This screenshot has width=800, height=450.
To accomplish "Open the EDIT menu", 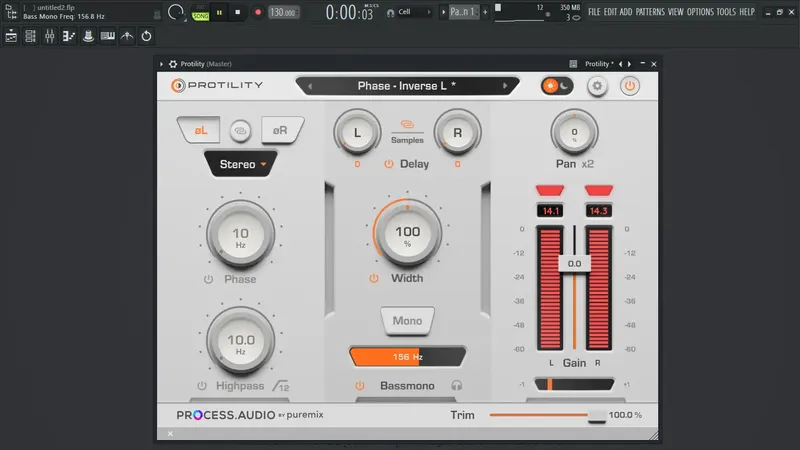I will tap(610, 12).
